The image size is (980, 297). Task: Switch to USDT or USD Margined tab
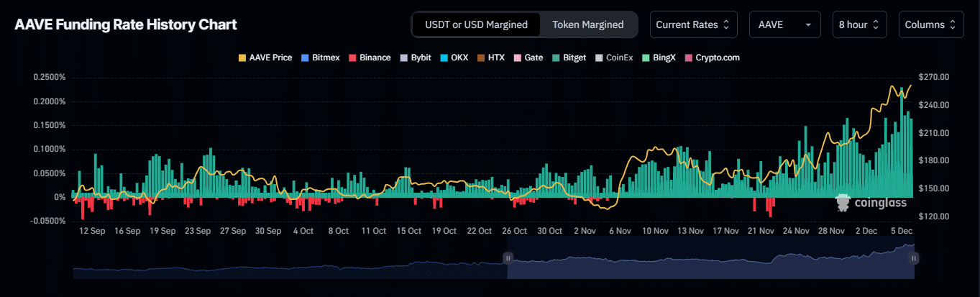tap(476, 24)
